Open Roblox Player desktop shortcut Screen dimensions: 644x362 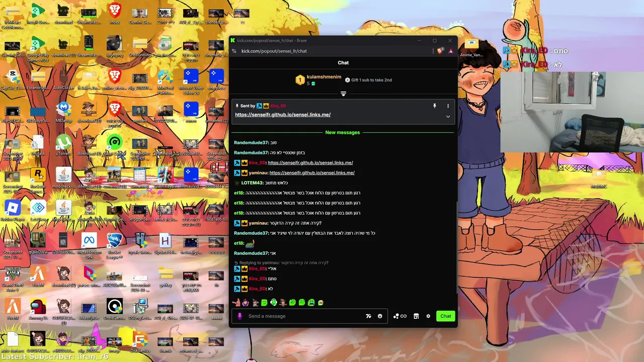[13, 210]
